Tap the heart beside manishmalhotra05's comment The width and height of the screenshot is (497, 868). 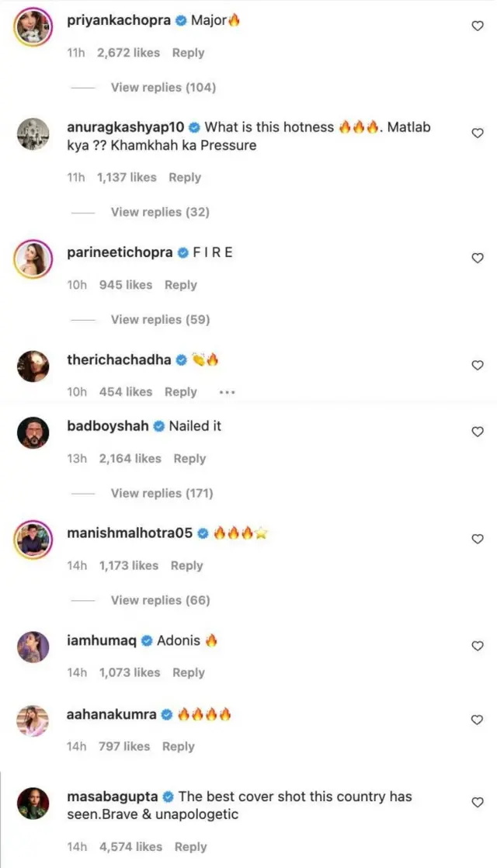coord(478,539)
